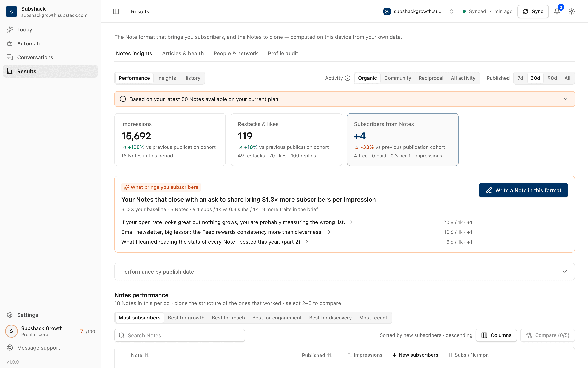
Task: Open Settings
Action: pyautogui.click(x=50, y=315)
